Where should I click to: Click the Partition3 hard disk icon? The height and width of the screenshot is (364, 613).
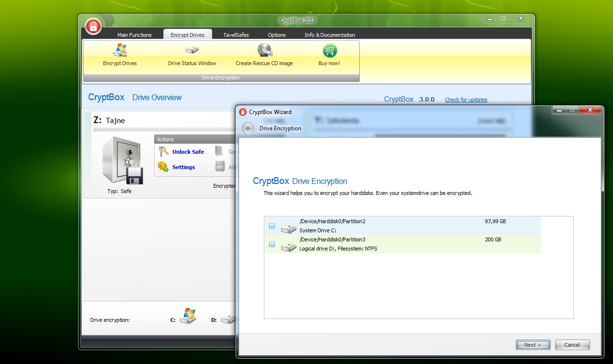[289, 247]
